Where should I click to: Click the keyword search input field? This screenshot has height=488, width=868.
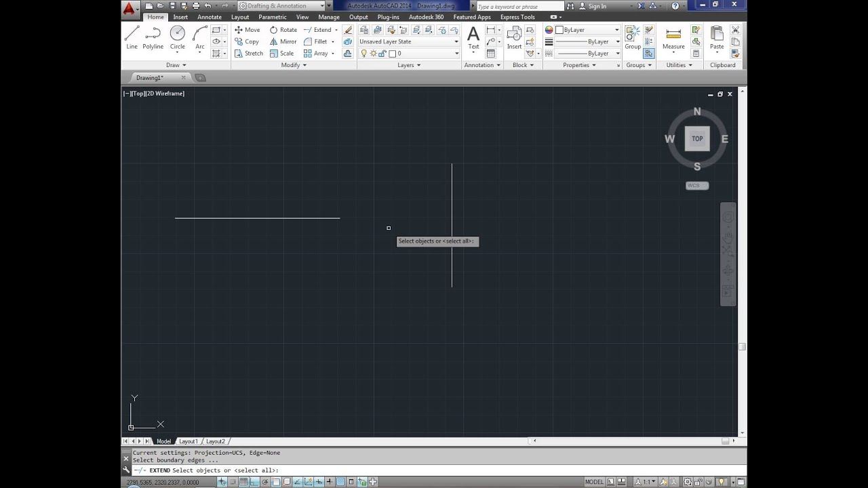(519, 6)
